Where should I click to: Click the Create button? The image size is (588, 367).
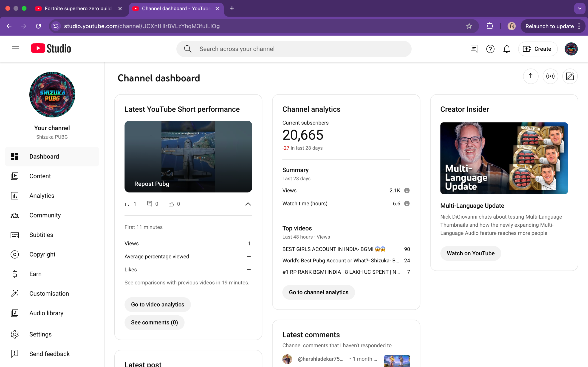coord(537,49)
